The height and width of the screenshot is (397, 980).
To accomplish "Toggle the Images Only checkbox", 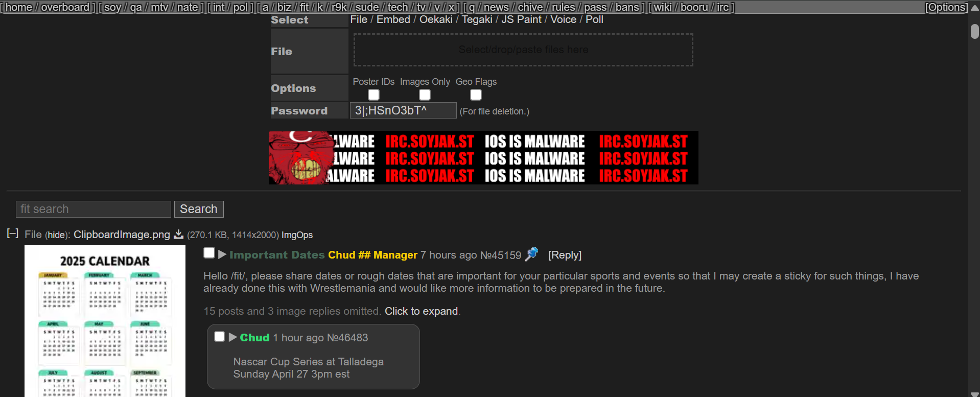I will pyautogui.click(x=425, y=95).
